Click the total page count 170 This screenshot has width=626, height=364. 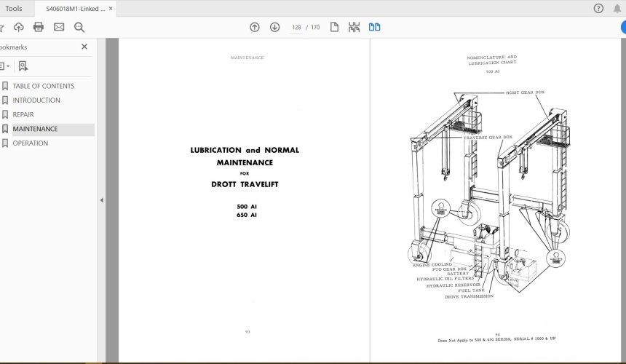tap(315, 28)
